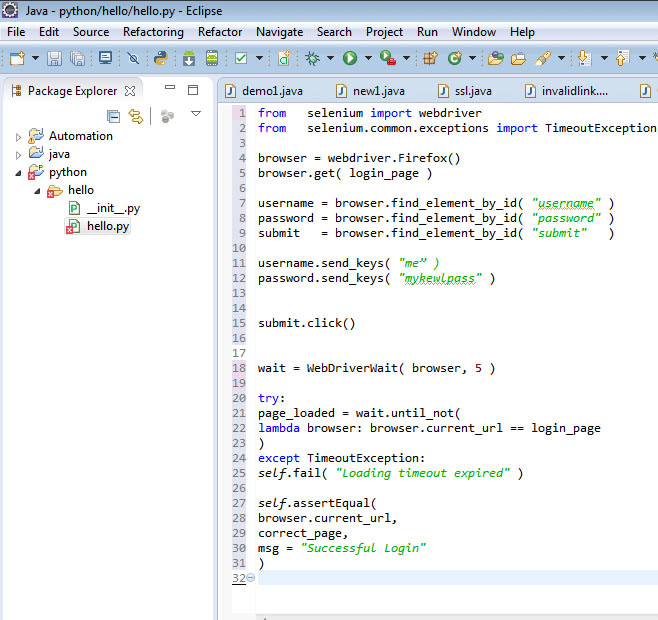Open the Run button dropdown arrow
658x620 pixels.
click(x=367, y=59)
